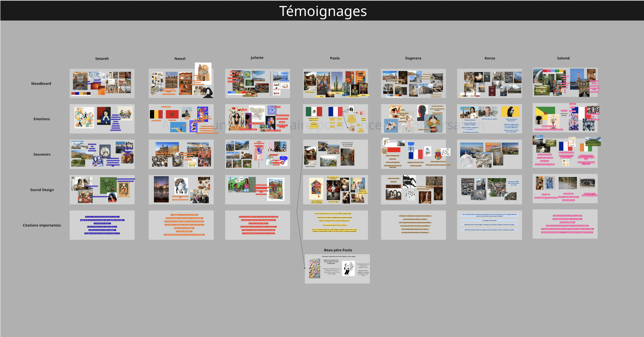The width and height of the screenshot is (644, 337).
Task: Select the Sound Design row label
Action: pyautogui.click(x=42, y=190)
